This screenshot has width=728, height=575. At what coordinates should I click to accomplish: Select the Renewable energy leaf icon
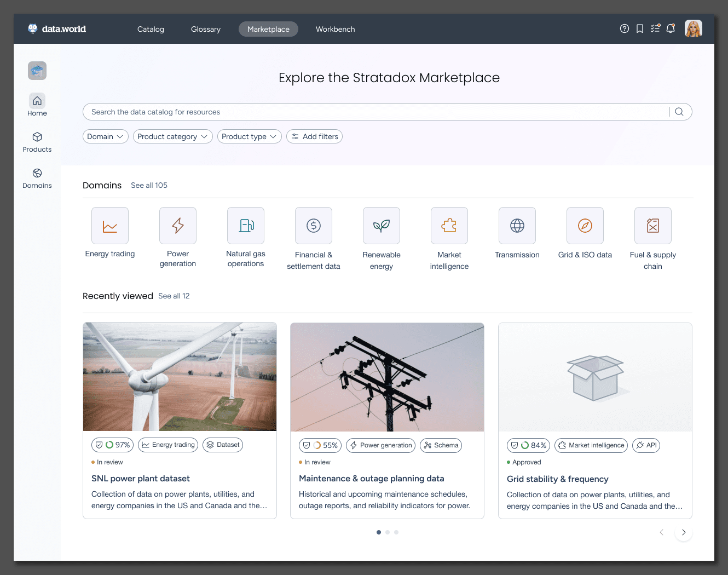pyautogui.click(x=382, y=226)
